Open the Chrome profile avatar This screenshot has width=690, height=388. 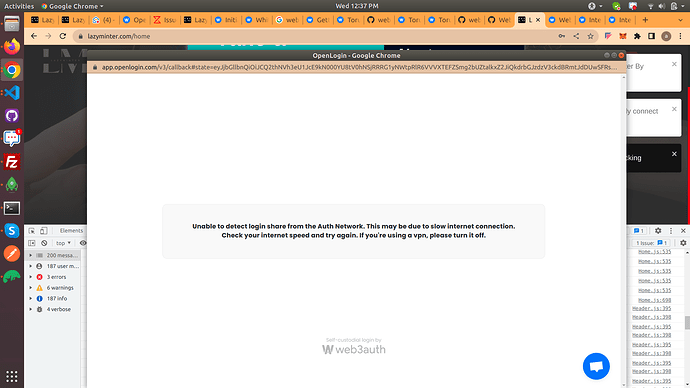coord(666,36)
